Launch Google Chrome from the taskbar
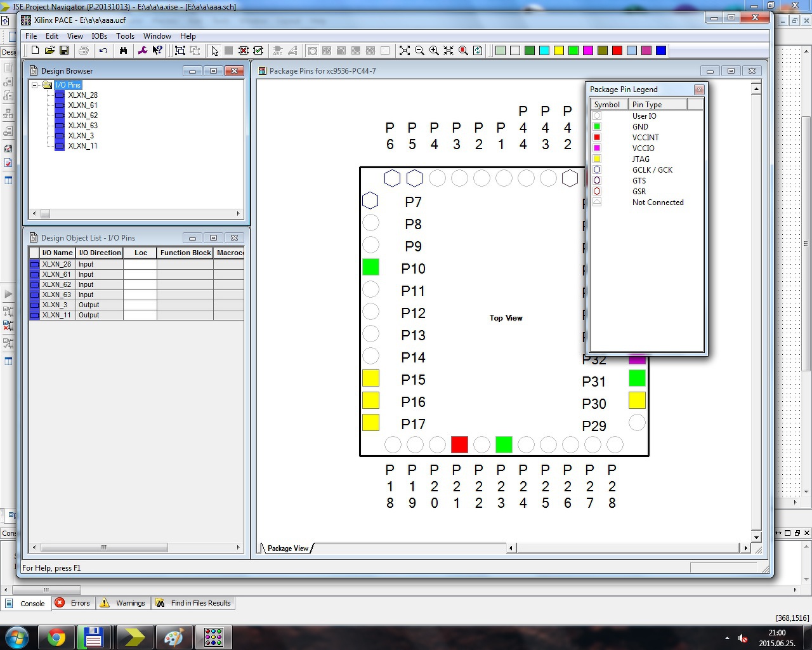This screenshot has width=812, height=650. coord(56,637)
